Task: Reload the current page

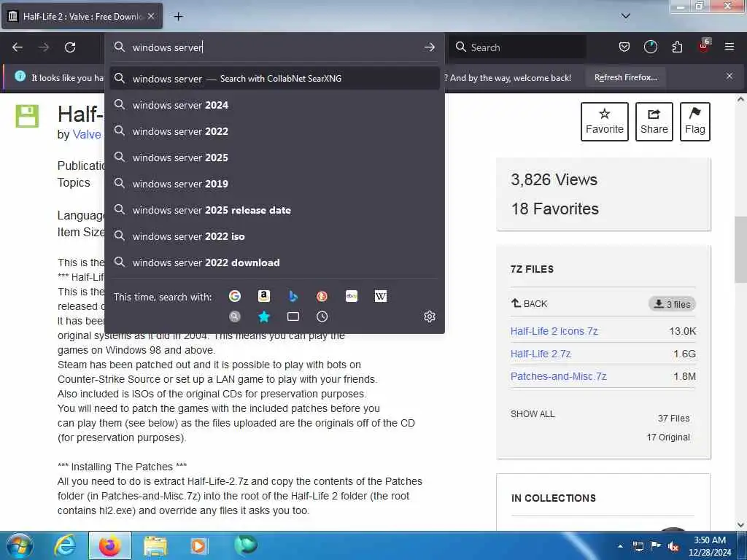Action: pos(70,47)
